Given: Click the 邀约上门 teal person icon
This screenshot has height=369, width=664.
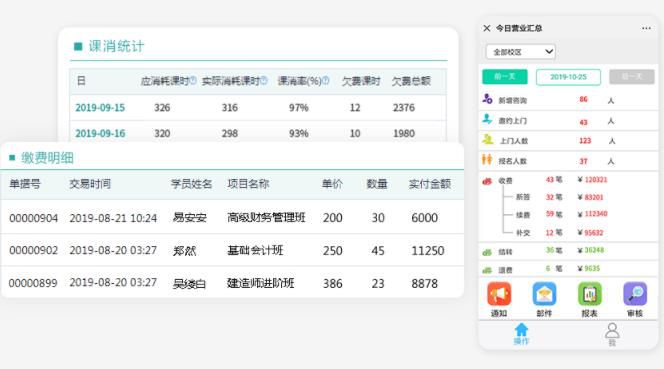Looking at the screenshot, I should click(487, 119).
